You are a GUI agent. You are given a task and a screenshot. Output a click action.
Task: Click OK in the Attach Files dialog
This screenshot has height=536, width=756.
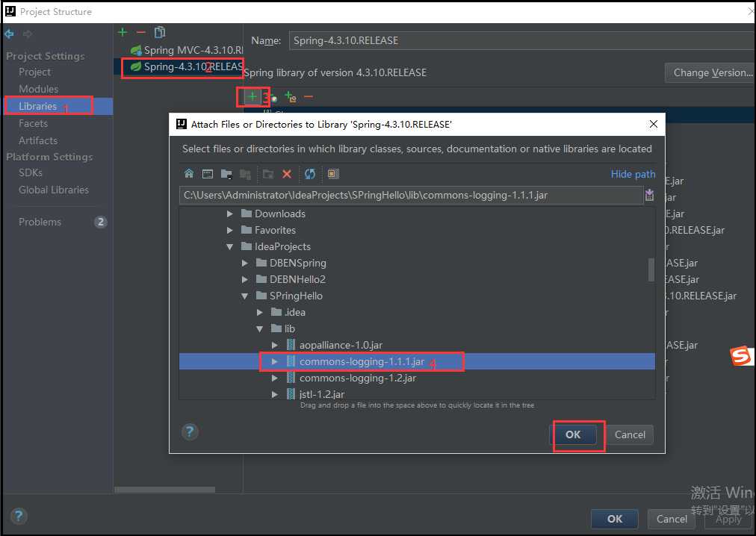pos(573,434)
